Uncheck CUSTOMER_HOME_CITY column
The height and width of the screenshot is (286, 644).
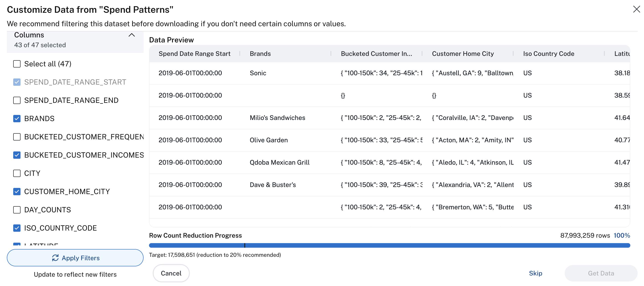pyautogui.click(x=17, y=191)
